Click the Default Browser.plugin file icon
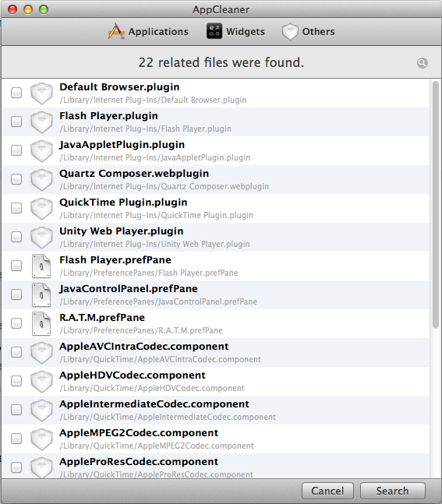 [x=41, y=93]
